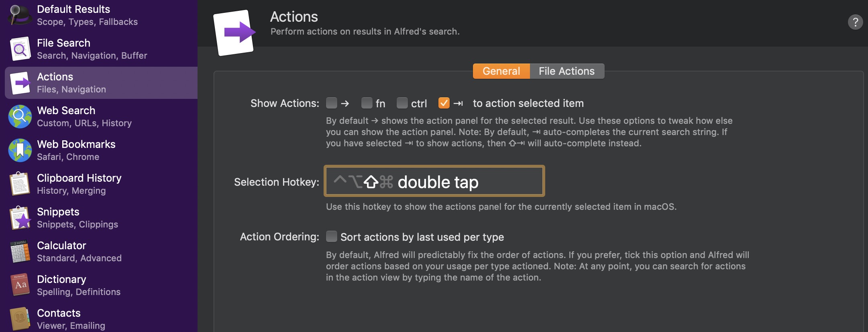Enable ctrl key to show actions
Screen dimensions: 868x332
pos(402,103)
